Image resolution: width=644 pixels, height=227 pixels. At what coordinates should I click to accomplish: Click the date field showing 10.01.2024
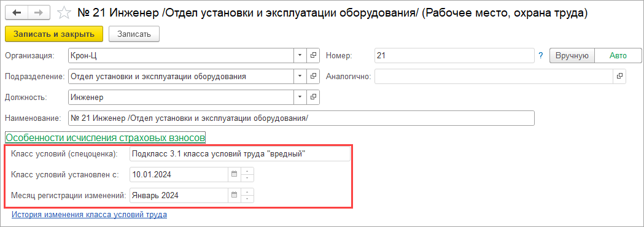[x=179, y=174]
